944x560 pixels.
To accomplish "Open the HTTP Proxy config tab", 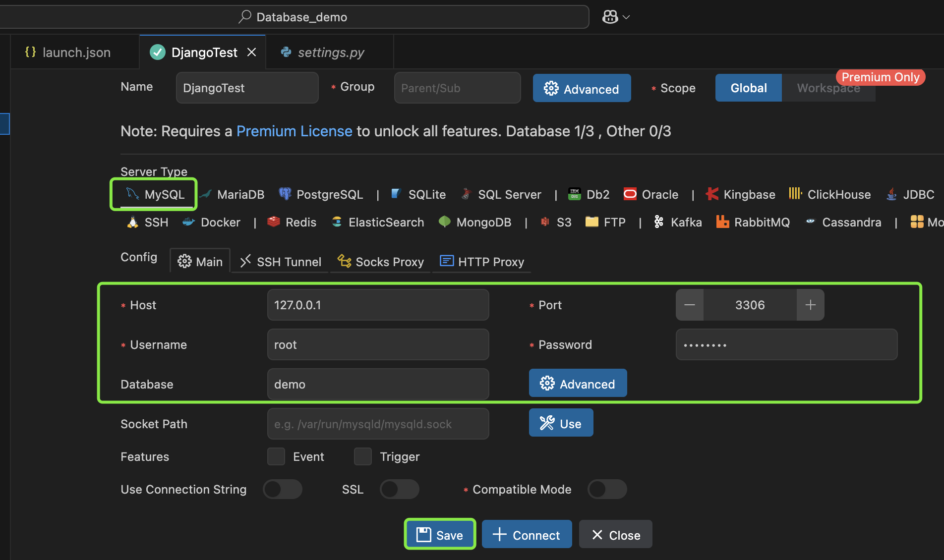I will point(482,261).
